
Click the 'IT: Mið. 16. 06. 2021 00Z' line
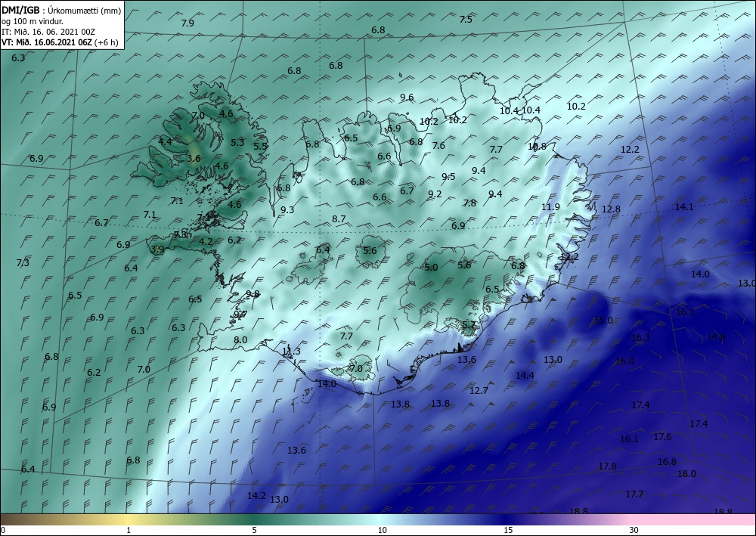[x=48, y=32]
